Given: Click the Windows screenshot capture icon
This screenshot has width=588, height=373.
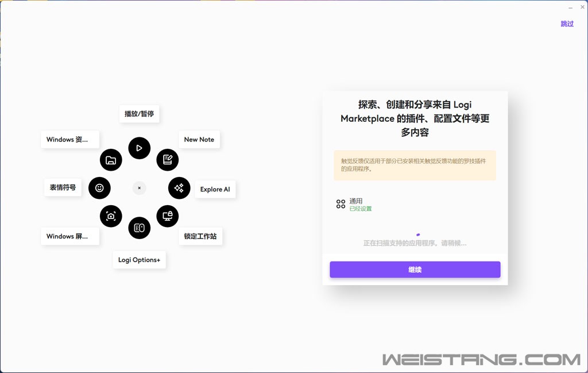Looking at the screenshot, I should [111, 216].
